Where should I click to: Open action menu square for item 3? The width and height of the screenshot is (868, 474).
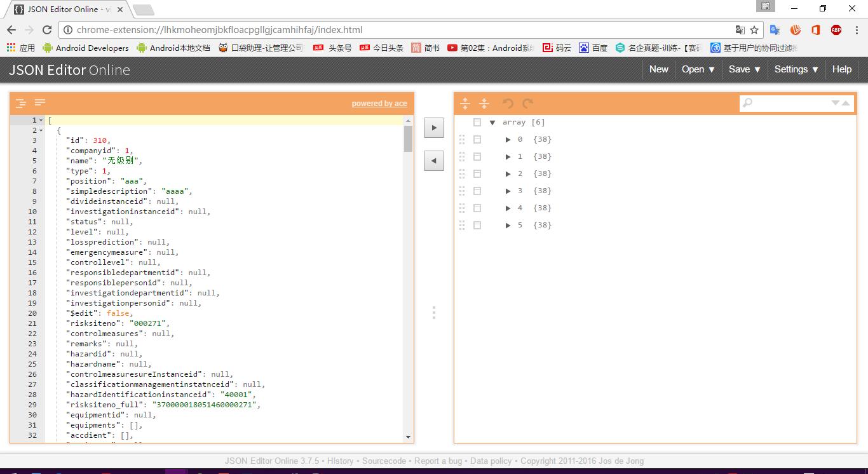pyautogui.click(x=477, y=191)
